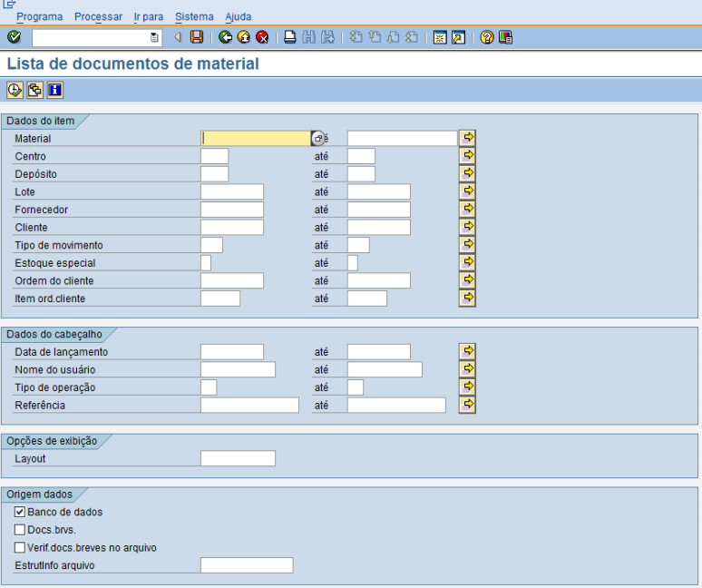
Task: Click the green Back arrow icon
Action: click(226, 37)
